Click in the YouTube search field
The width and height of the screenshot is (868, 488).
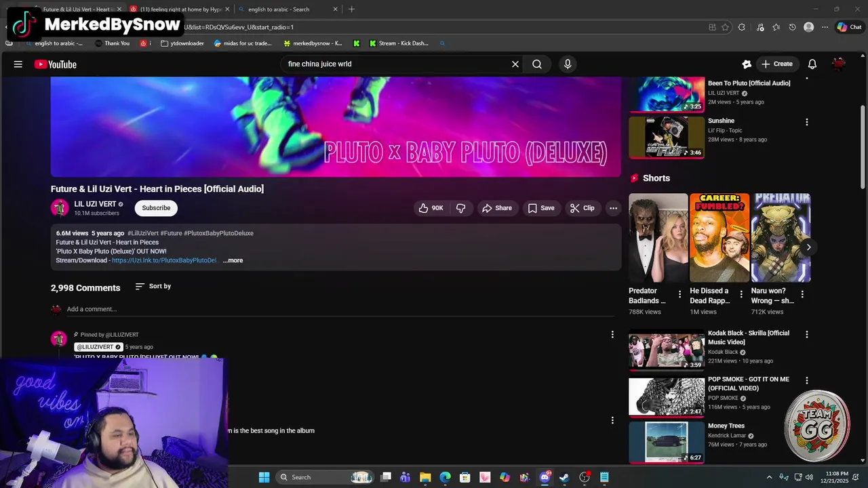tap(397, 64)
